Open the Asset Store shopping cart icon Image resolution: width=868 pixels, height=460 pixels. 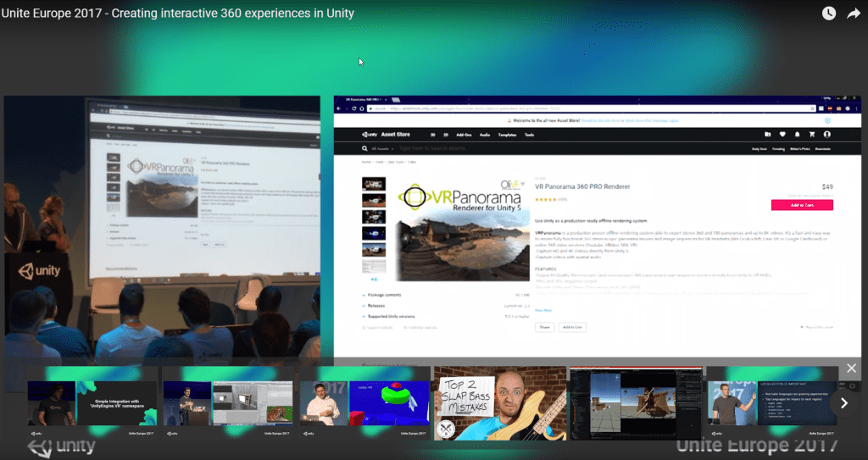pyautogui.click(x=811, y=134)
